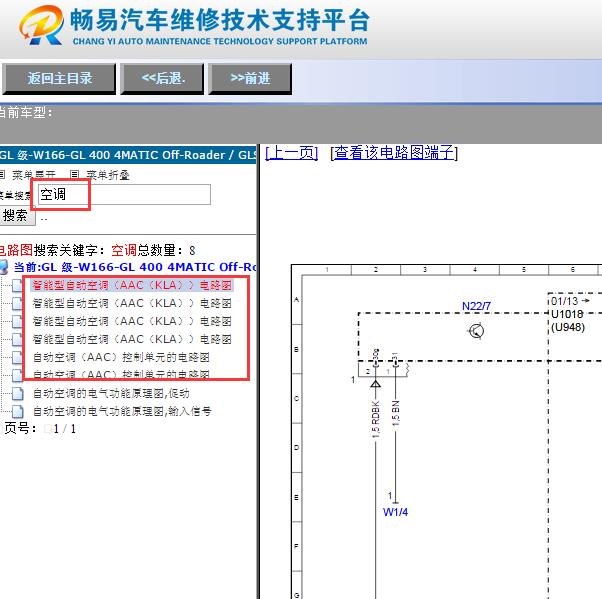Click the GL 级-W166-GL 400 4MATIC header bar

click(x=128, y=155)
